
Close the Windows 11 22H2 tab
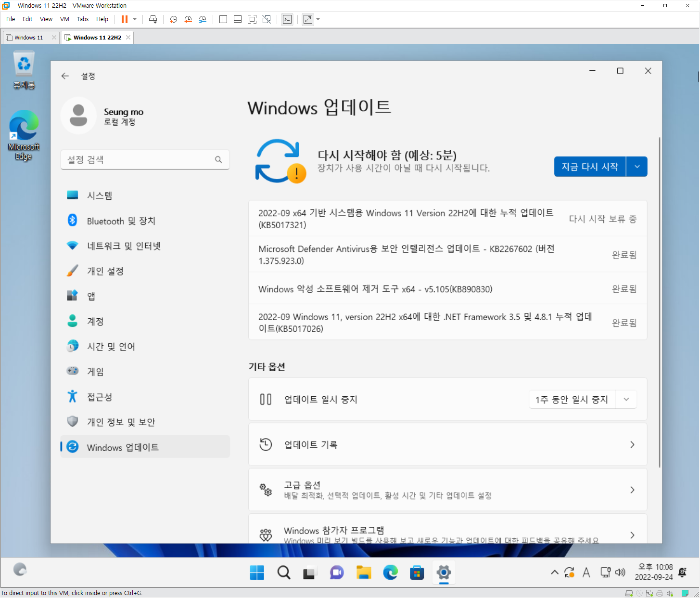coord(128,38)
